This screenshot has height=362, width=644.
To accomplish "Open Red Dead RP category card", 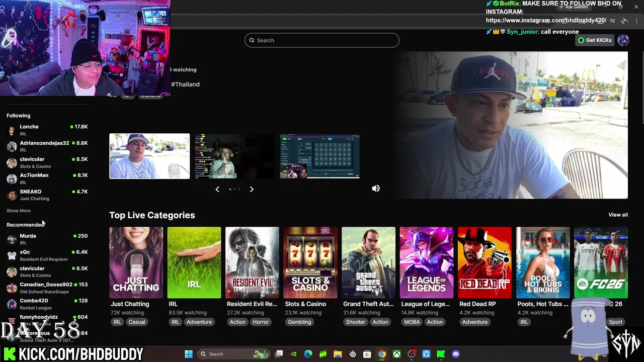I will 485,262.
